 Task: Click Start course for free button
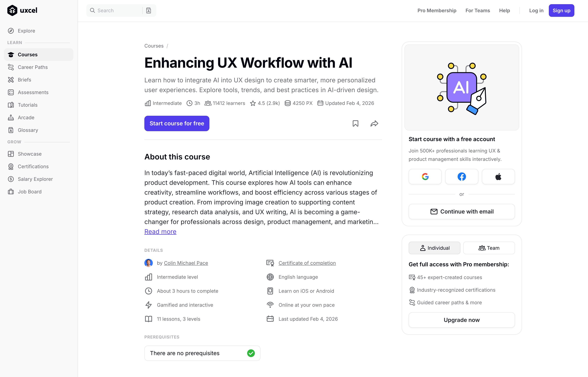tap(177, 123)
